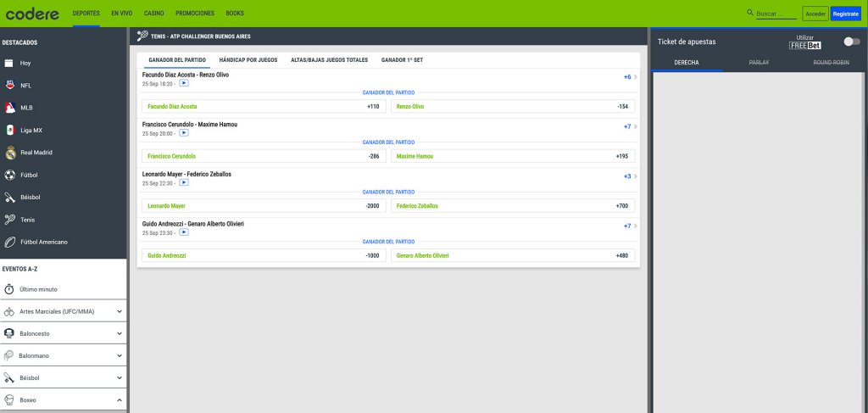Select the NFL shield icon
The image size is (868, 413).
tap(9, 86)
